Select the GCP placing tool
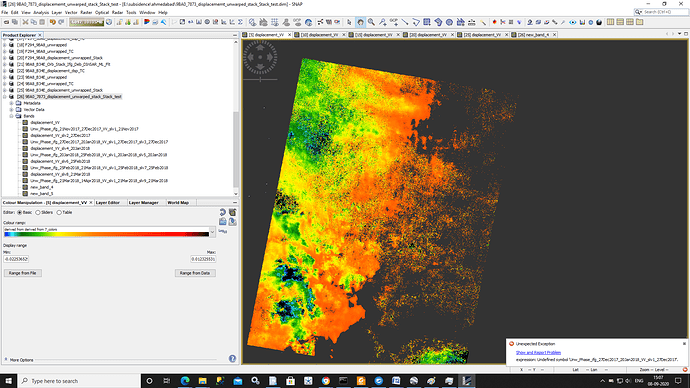 [394, 22]
